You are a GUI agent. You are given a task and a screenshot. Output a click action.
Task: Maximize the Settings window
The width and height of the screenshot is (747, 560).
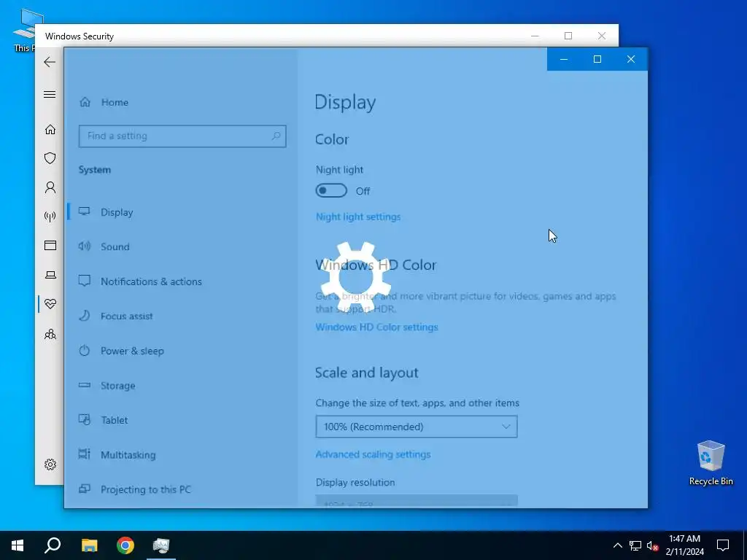pos(597,59)
